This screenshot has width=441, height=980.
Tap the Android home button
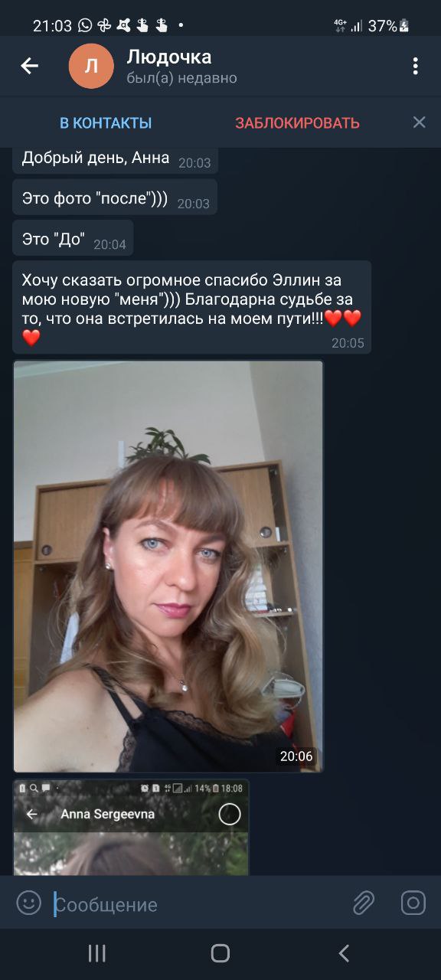tap(220, 953)
